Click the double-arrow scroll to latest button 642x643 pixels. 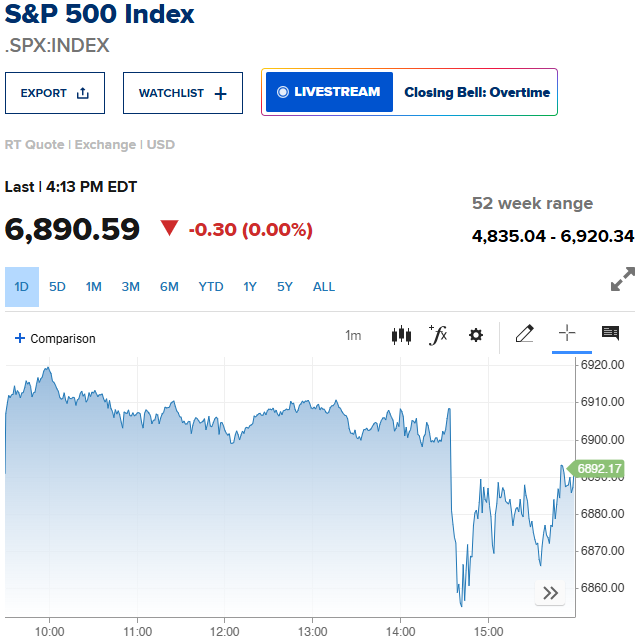[x=550, y=593]
